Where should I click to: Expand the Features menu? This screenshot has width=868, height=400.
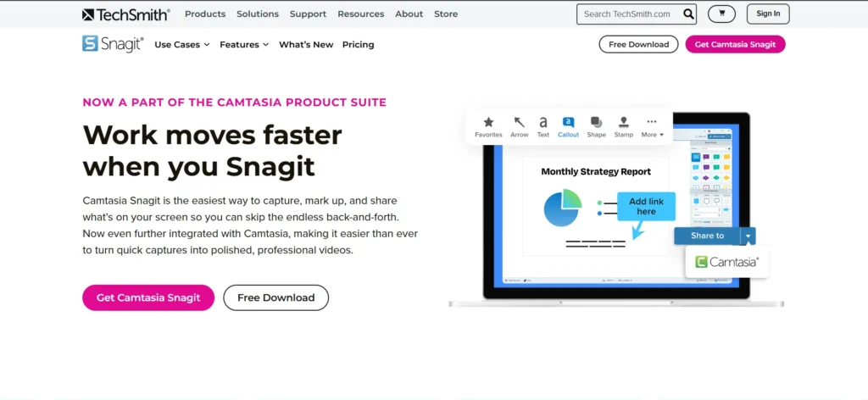pos(244,45)
